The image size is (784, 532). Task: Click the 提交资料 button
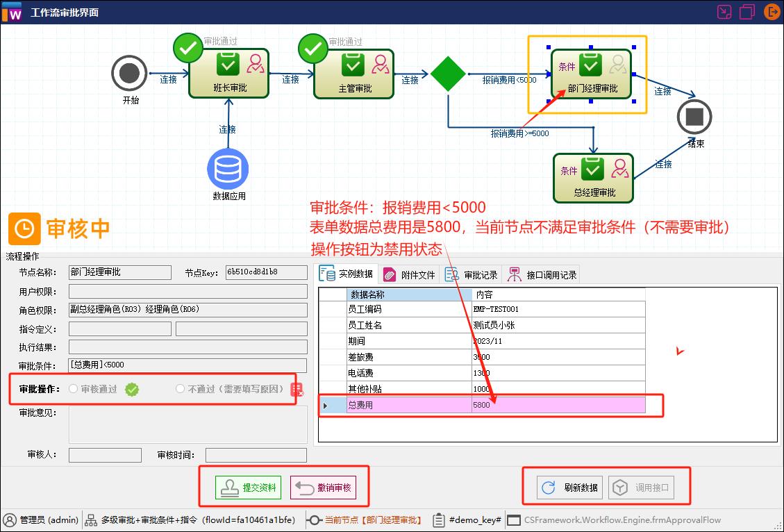click(247, 487)
